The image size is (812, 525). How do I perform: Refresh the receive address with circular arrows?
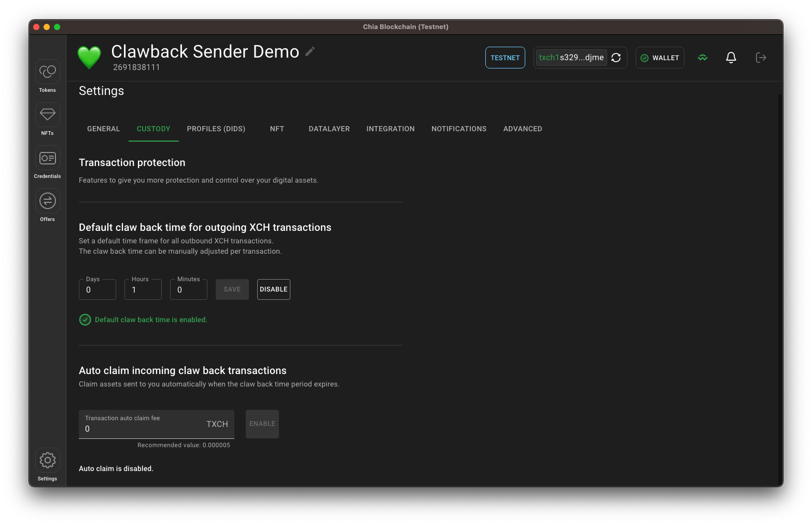[616, 58]
